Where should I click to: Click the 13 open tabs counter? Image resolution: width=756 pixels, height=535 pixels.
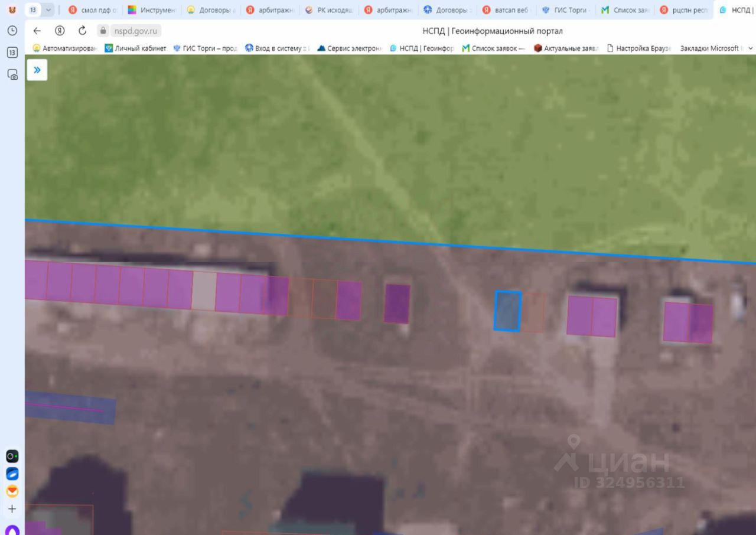click(x=33, y=10)
